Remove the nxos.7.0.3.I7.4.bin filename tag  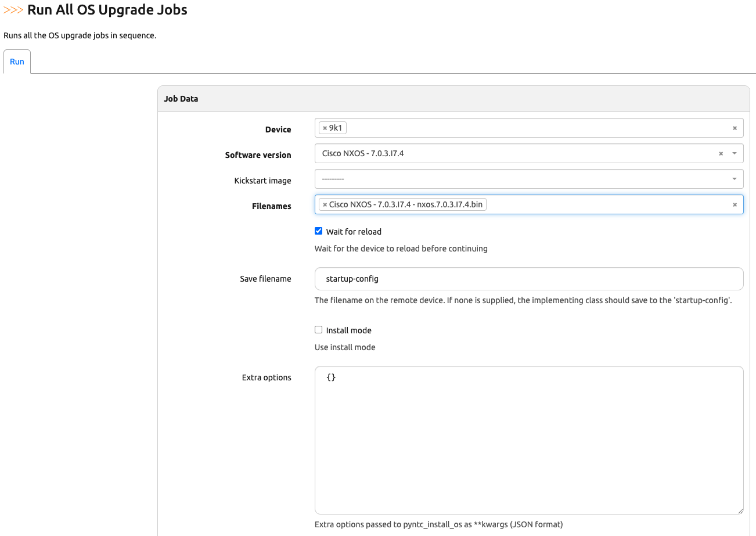pos(325,204)
